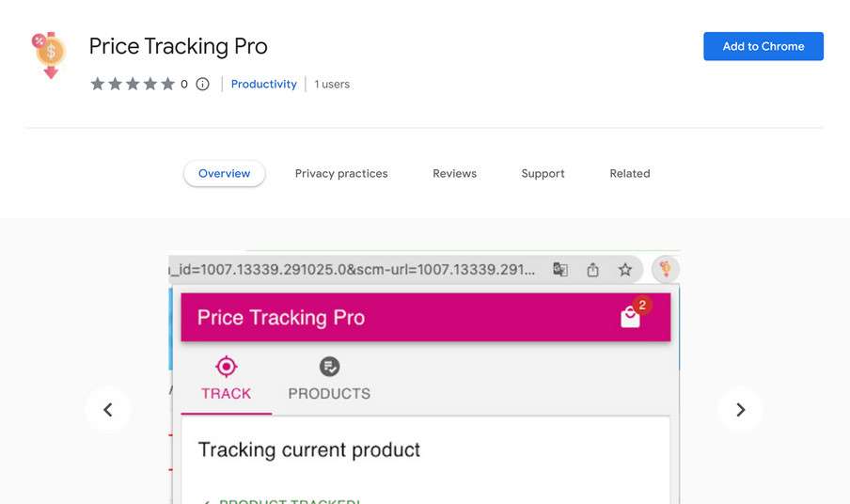This screenshot has height=504, width=850.
Task: Click the share icon in the address bar
Action: click(592, 270)
